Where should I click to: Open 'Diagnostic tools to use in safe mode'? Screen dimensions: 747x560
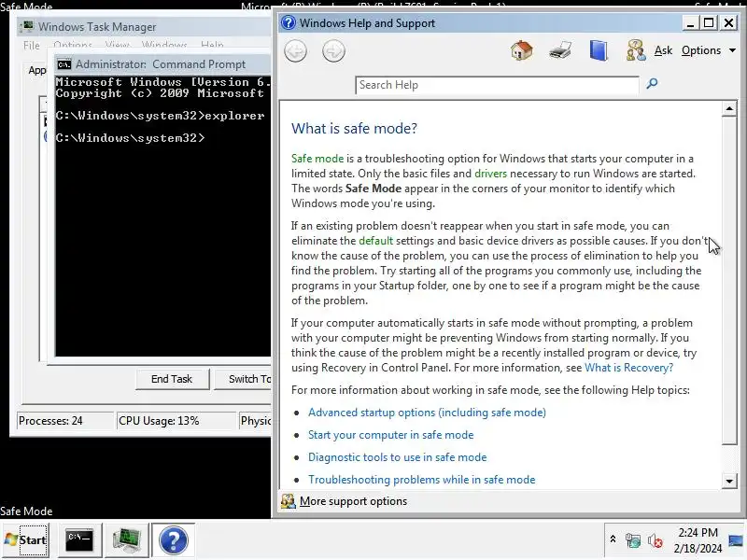(x=398, y=457)
